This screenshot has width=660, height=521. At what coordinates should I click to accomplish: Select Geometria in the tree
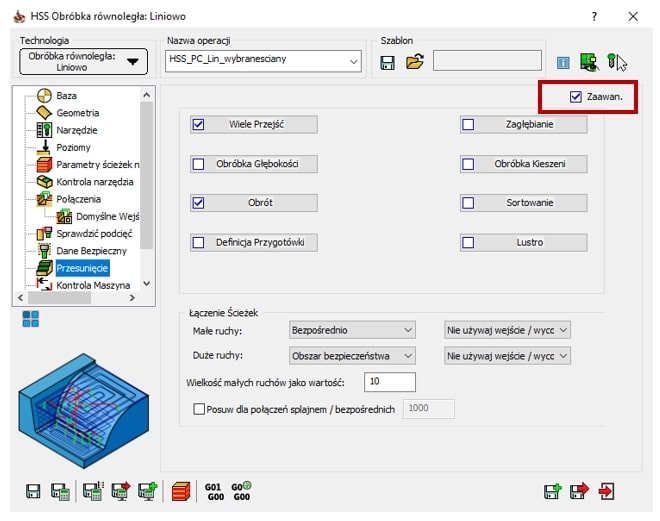pyautogui.click(x=78, y=113)
